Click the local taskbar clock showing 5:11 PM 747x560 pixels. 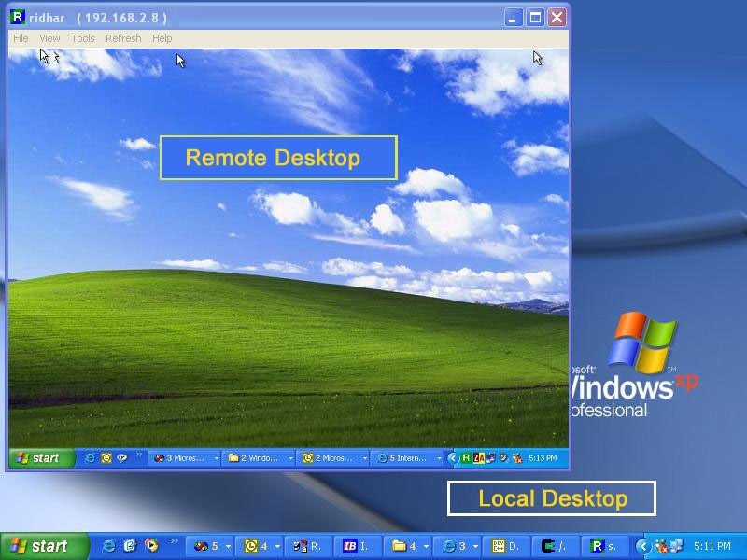[x=712, y=546]
